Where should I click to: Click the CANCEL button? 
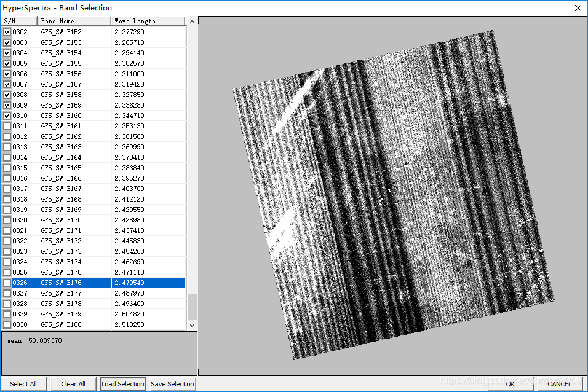[x=559, y=384]
